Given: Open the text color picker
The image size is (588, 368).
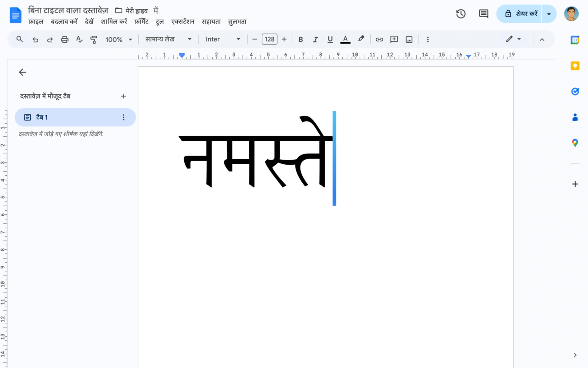Looking at the screenshot, I should click(345, 39).
